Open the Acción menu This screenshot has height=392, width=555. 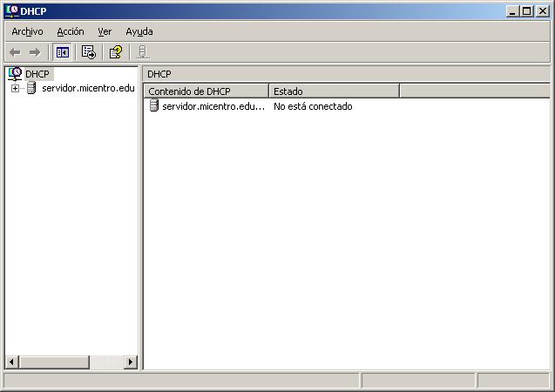(x=71, y=31)
